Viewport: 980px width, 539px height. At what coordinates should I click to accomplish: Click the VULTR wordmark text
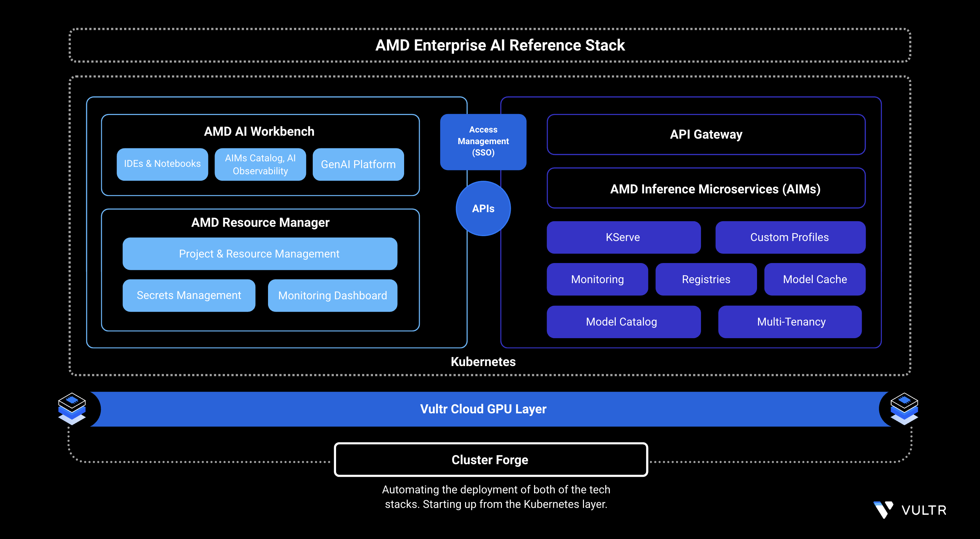point(924,510)
